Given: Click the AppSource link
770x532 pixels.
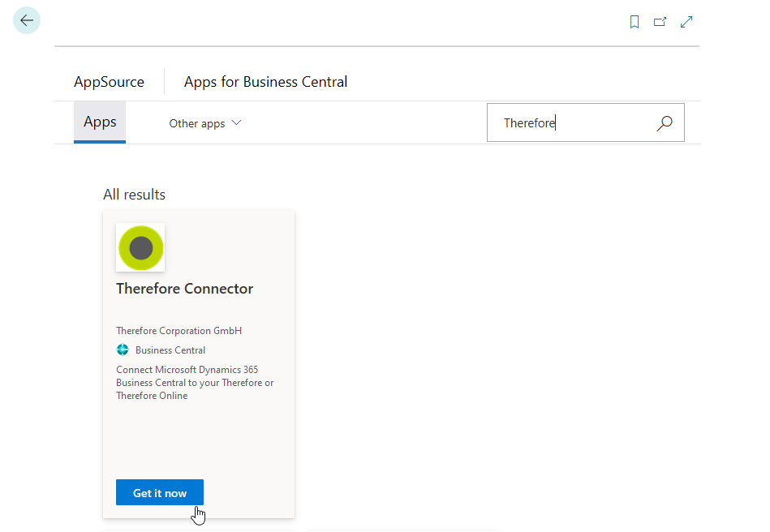Looking at the screenshot, I should pos(109,82).
